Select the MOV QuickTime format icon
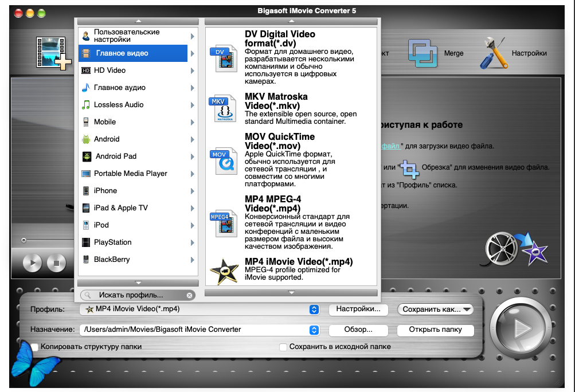This screenshot has height=392, width=575. [x=224, y=160]
